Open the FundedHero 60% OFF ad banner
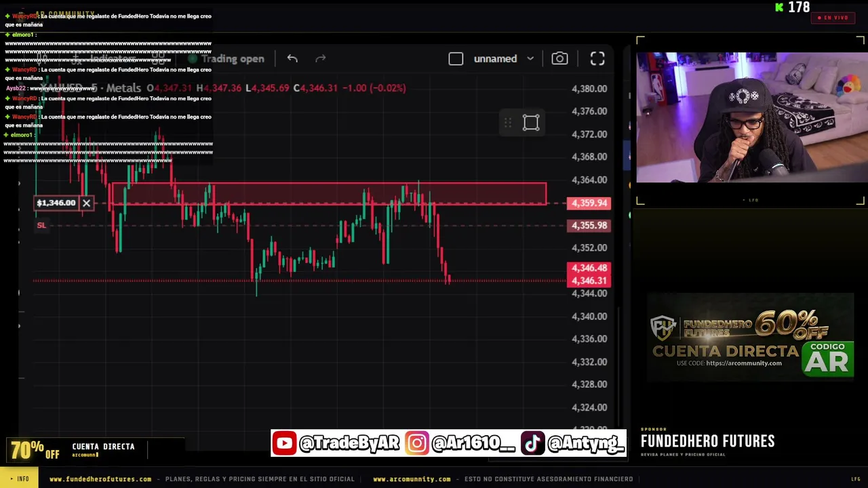Viewport: 868px width, 488px height. (x=750, y=338)
